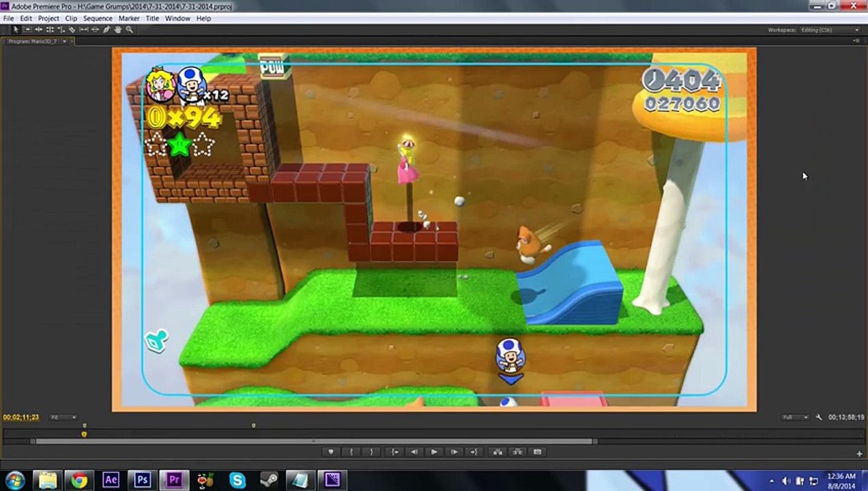The width and height of the screenshot is (868, 491).
Task: Open the File menu
Action: tap(8, 18)
